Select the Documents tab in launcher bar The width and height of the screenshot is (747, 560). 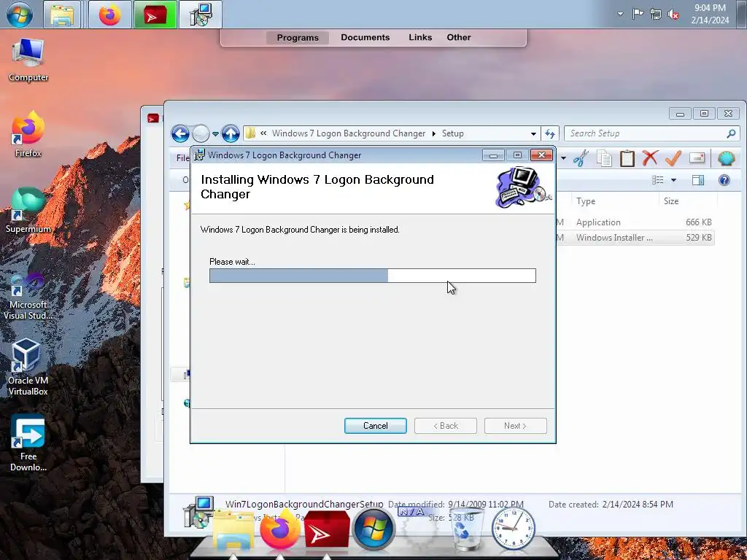365,37
